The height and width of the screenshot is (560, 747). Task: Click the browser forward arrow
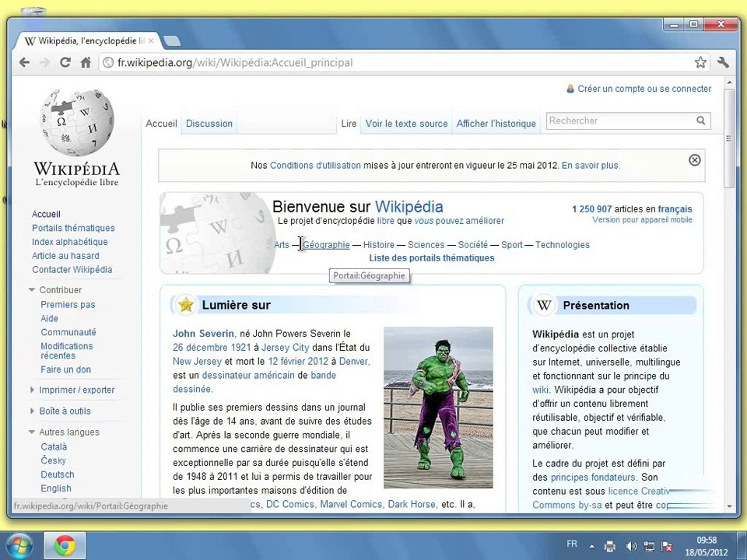click(45, 62)
